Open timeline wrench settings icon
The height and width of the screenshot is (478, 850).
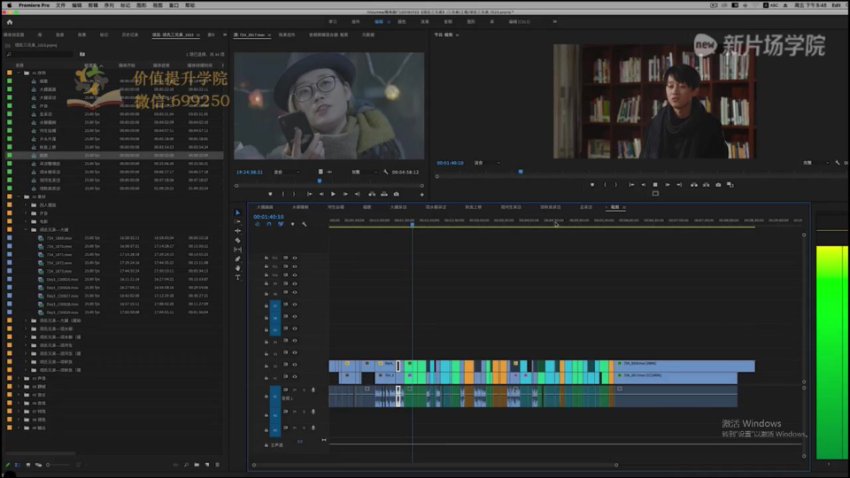306,224
